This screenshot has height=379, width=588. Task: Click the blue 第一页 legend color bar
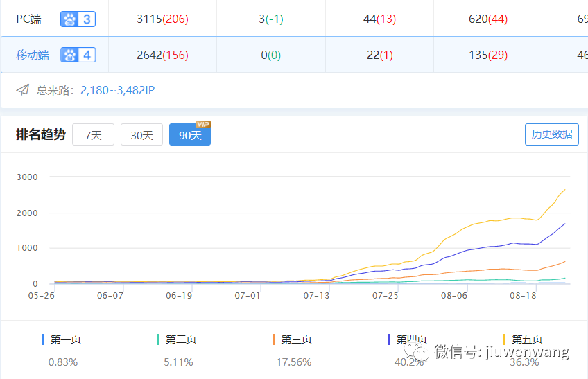(x=43, y=340)
